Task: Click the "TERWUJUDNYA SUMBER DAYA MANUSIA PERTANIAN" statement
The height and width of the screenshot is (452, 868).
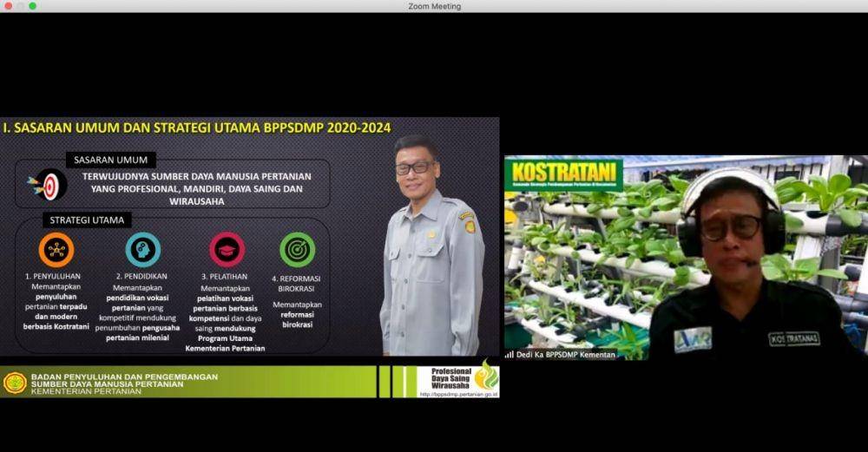Action: [196, 176]
